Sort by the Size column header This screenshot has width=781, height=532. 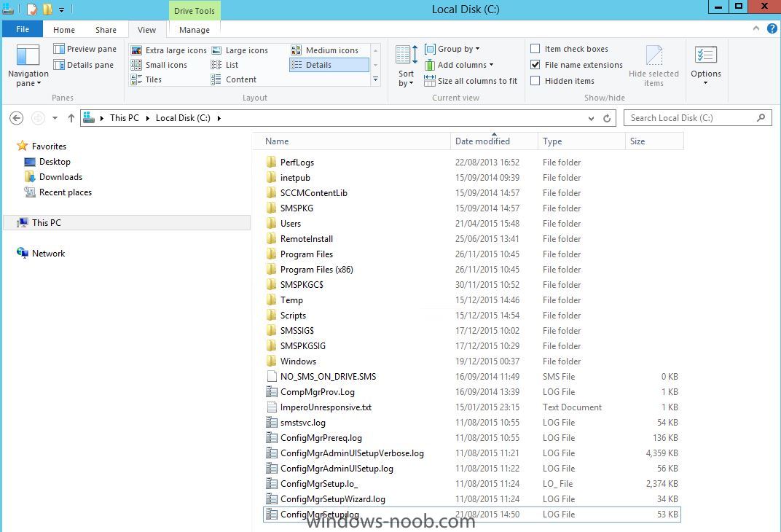tap(654, 141)
